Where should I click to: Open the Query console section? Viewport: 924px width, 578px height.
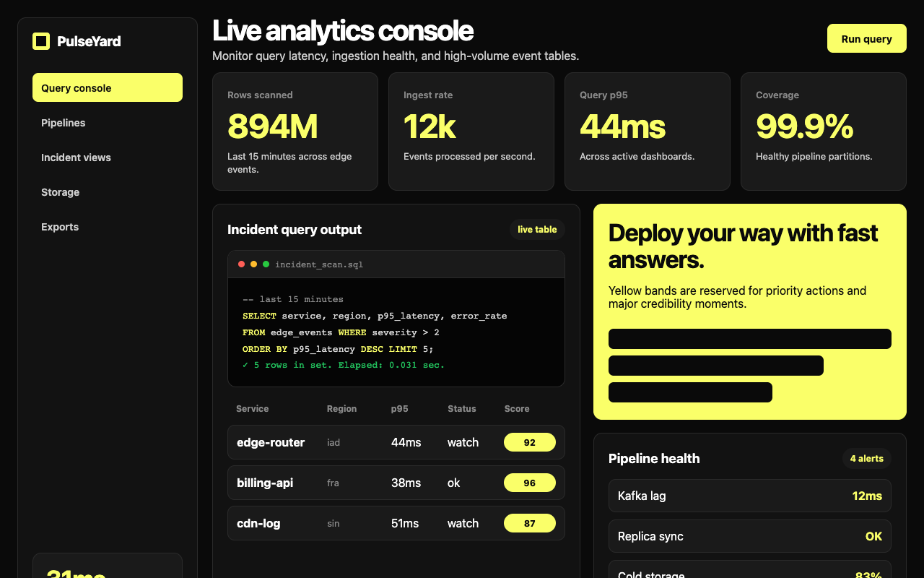coord(108,87)
